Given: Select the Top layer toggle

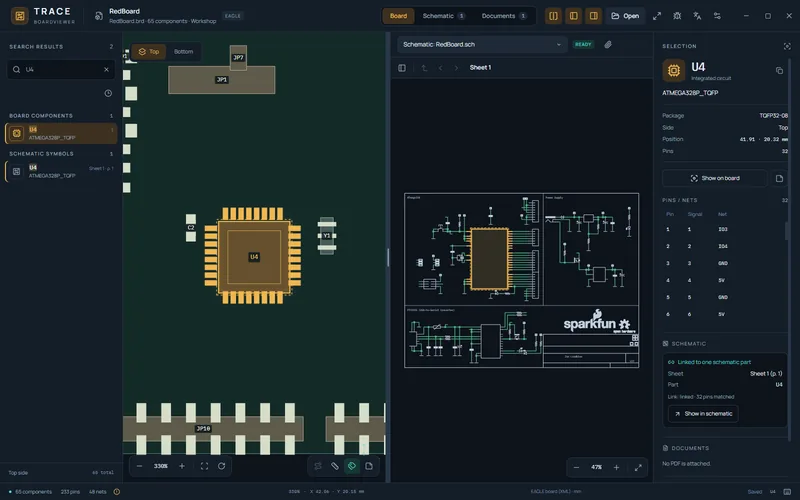Looking at the screenshot, I should [x=149, y=52].
